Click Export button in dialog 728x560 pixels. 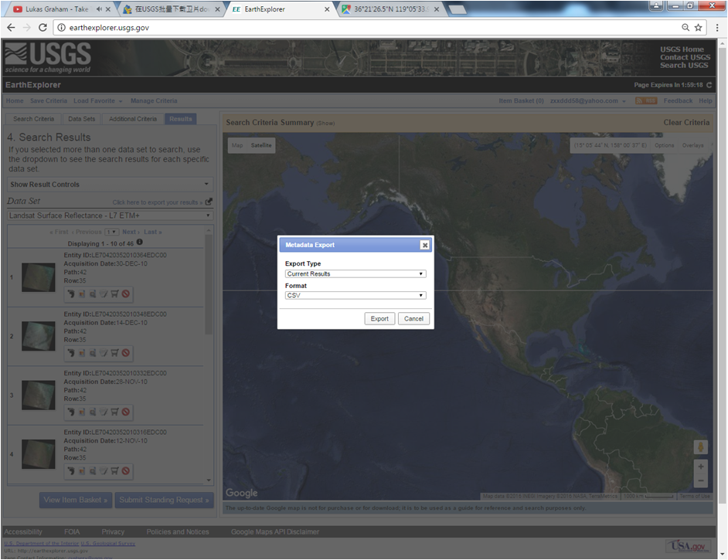pyautogui.click(x=379, y=319)
